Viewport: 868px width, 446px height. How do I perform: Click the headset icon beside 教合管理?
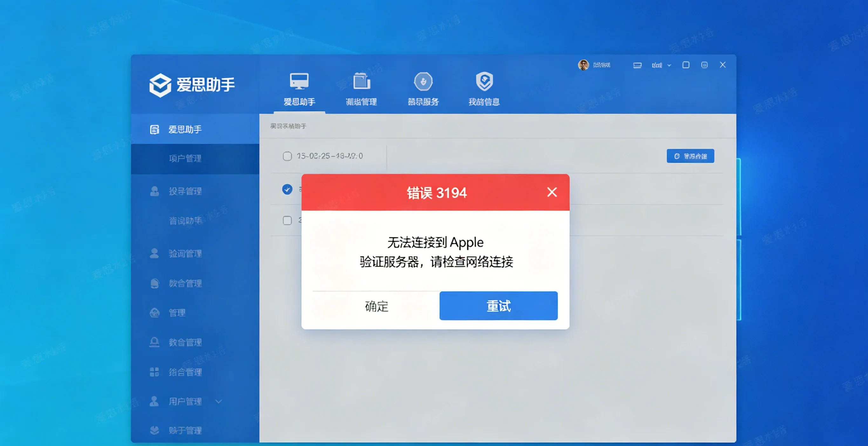(154, 283)
